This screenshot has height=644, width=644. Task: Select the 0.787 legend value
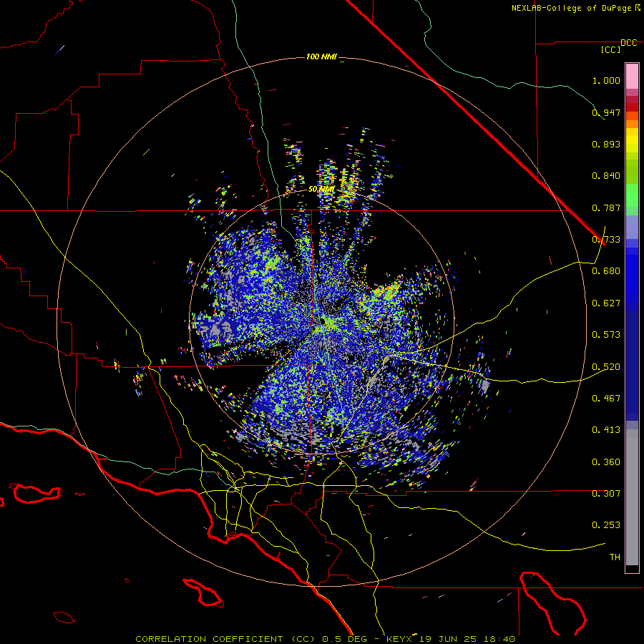pyautogui.click(x=606, y=208)
